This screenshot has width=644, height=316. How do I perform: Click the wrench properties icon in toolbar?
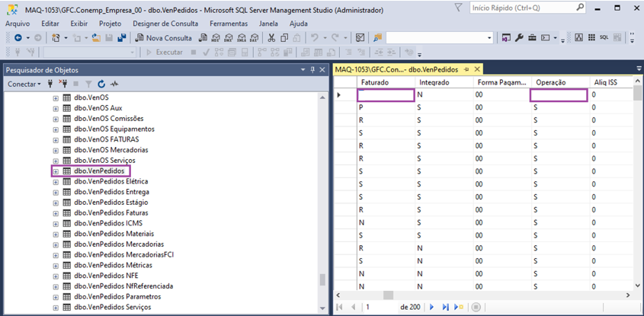click(x=520, y=37)
